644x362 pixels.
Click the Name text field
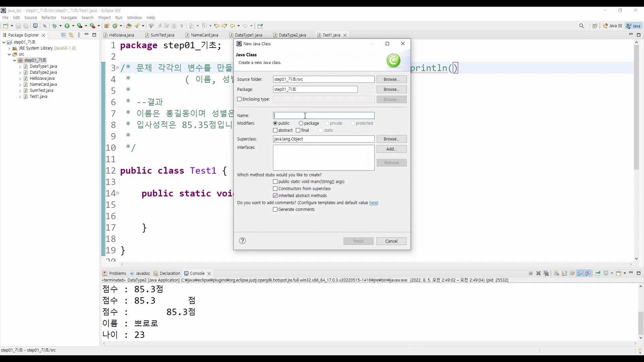tap(323, 115)
